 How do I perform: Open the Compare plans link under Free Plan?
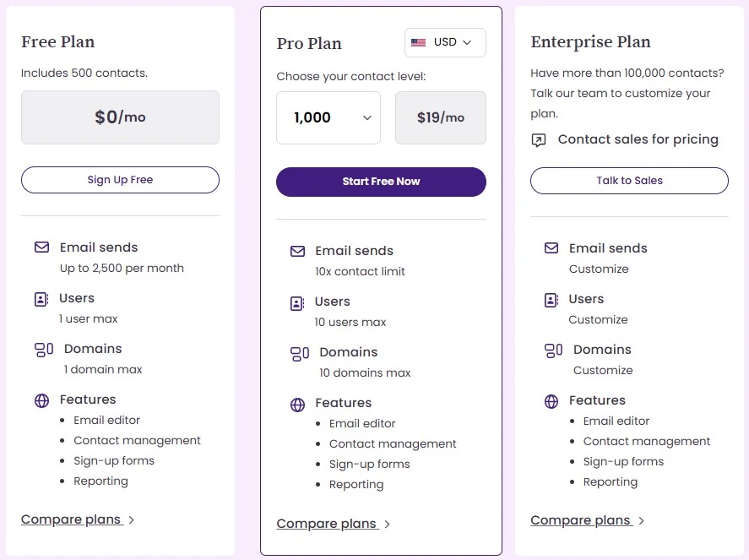click(x=72, y=519)
